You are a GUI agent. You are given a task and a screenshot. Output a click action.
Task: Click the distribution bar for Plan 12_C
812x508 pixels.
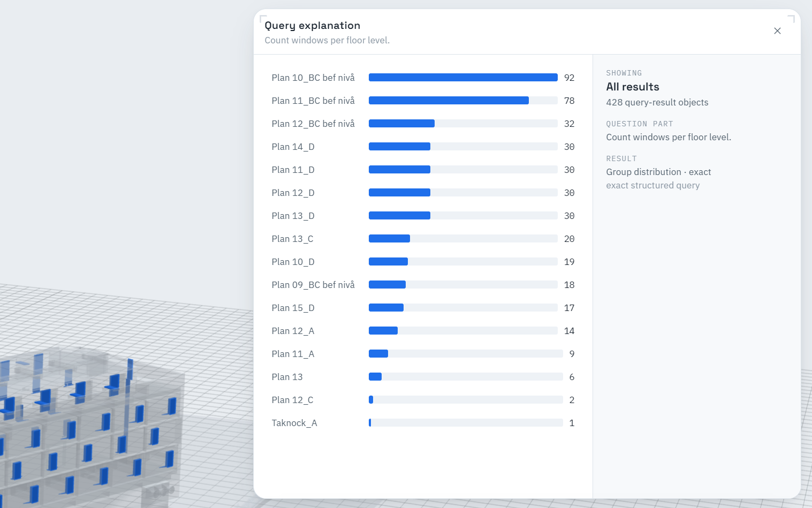point(466,400)
